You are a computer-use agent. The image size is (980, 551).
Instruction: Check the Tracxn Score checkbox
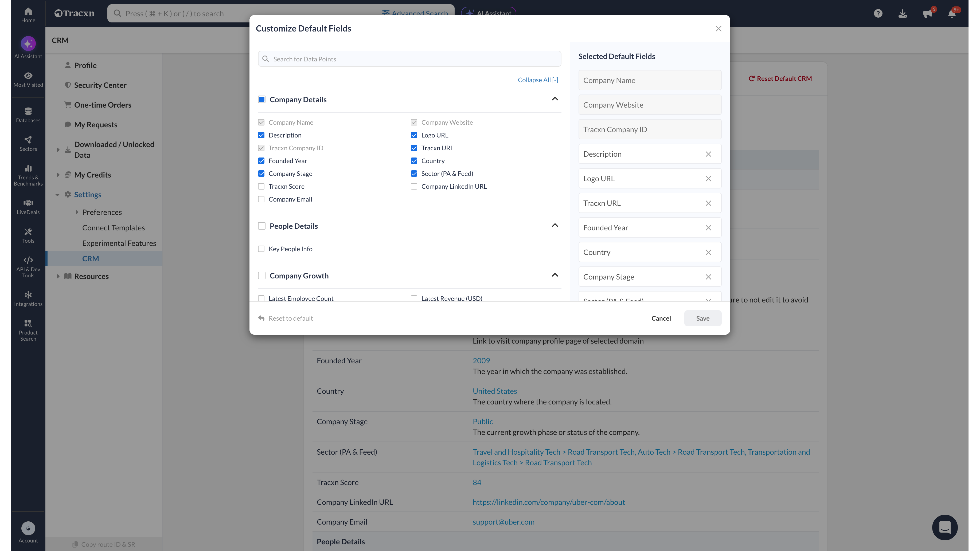(x=261, y=186)
